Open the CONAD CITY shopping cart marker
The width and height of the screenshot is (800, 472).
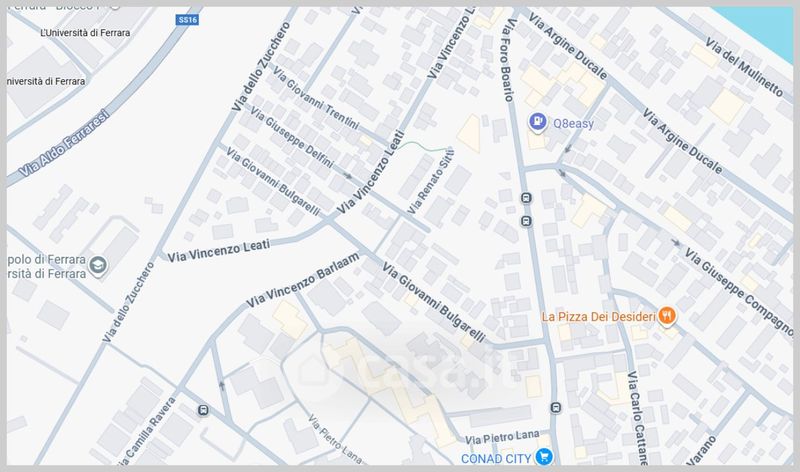pos(544,456)
